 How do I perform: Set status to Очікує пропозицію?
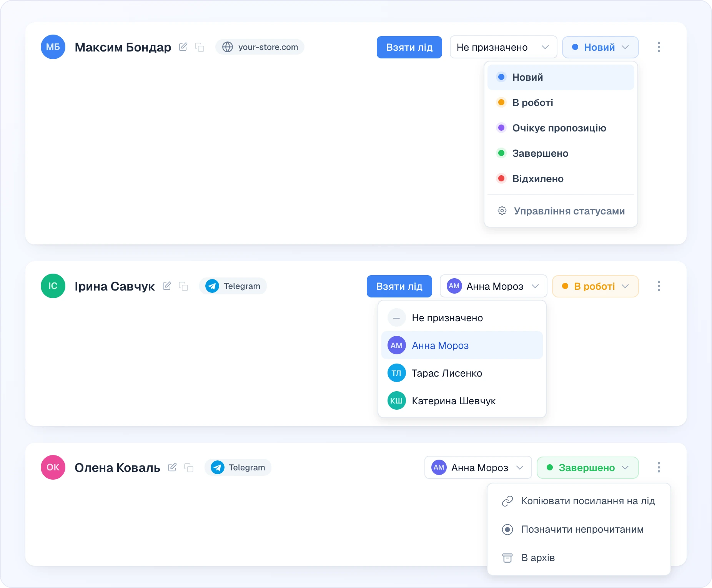coord(561,128)
